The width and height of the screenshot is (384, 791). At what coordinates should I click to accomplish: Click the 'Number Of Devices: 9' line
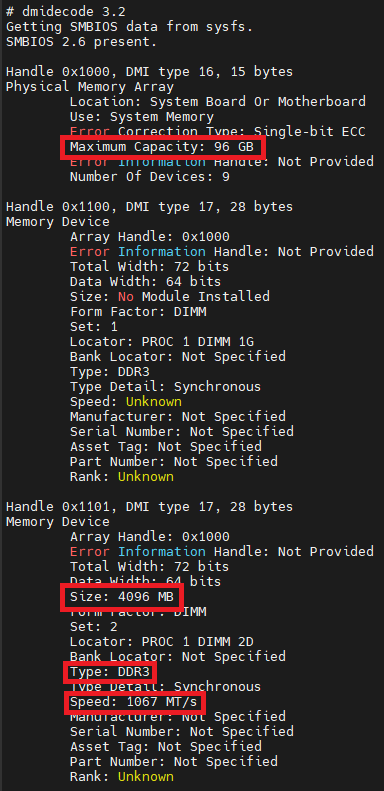[x=150, y=177]
